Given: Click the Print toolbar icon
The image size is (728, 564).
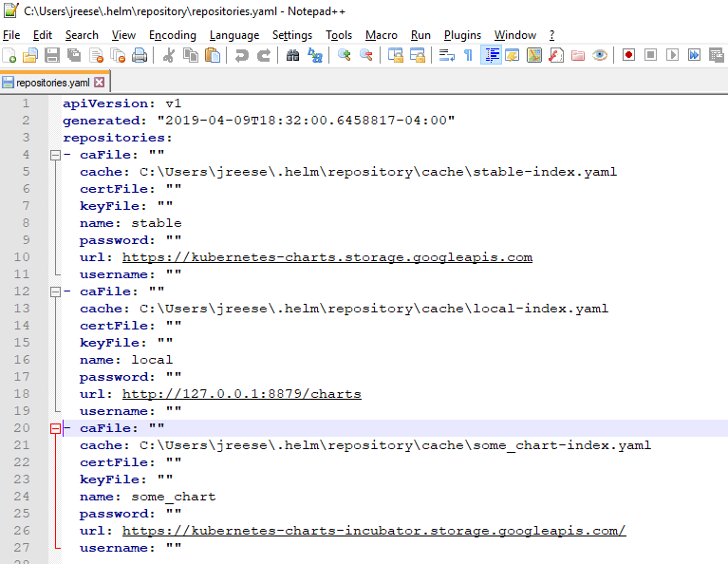Looking at the screenshot, I should pos(140,55).
